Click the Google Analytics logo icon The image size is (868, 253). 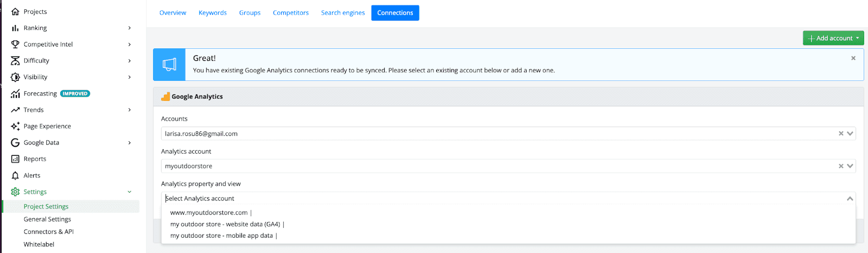pos(165,97)
